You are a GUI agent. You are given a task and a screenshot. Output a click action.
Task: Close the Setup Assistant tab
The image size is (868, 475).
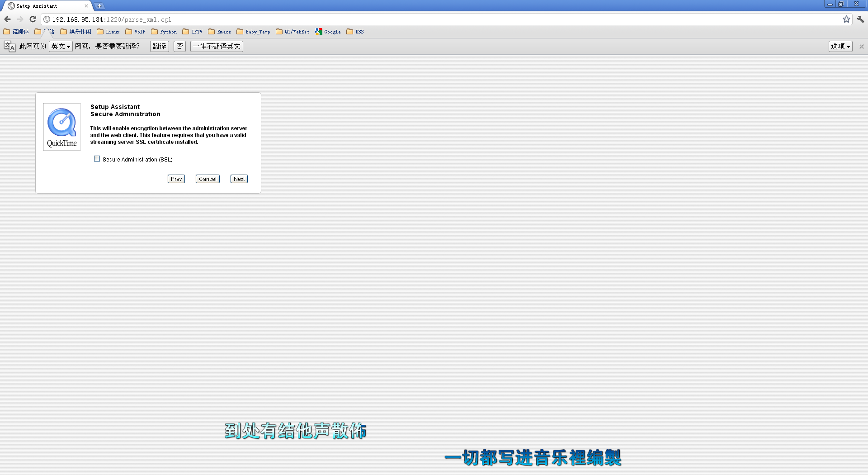point(86,6)
